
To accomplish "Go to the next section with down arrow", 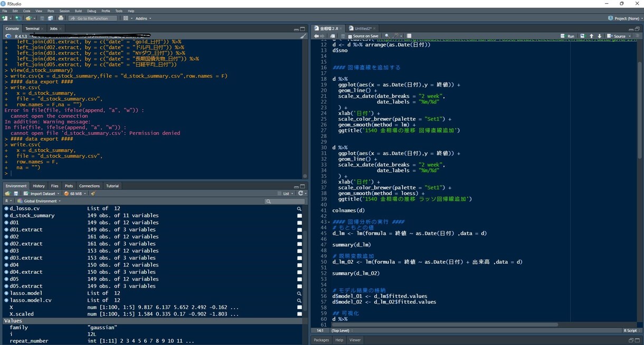I will tap(599, 36).
